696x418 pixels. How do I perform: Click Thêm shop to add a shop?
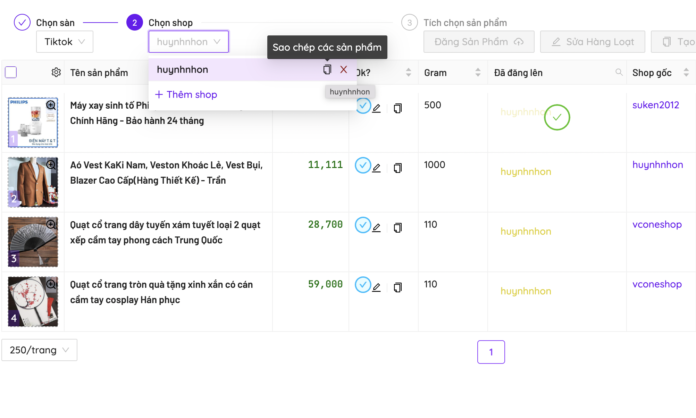tap(185, 95)
